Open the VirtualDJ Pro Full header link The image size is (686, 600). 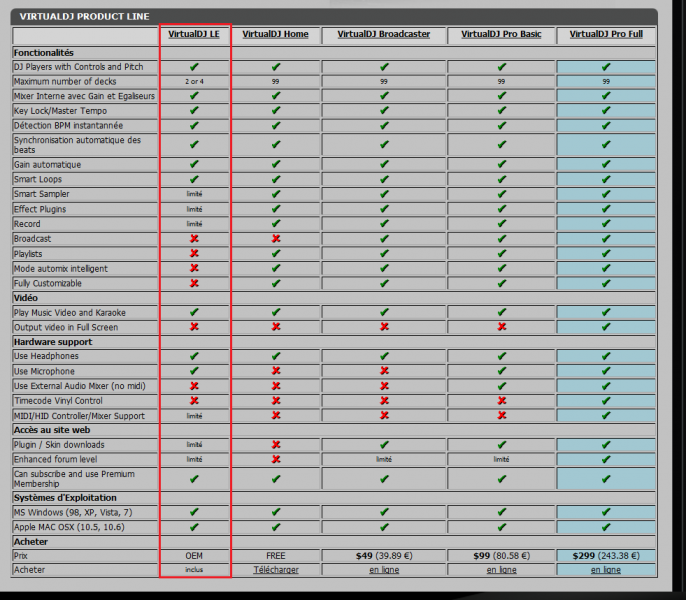[606, 34]
